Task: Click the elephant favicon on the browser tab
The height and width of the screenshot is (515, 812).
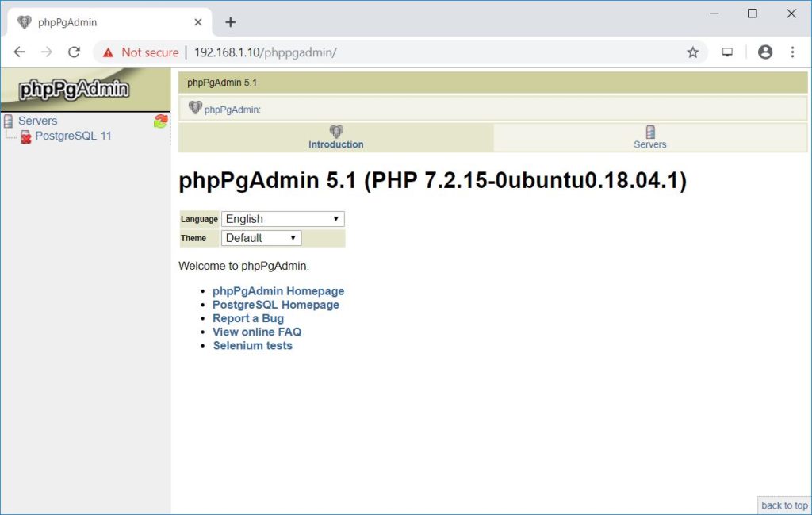Action: pos(25,21)
